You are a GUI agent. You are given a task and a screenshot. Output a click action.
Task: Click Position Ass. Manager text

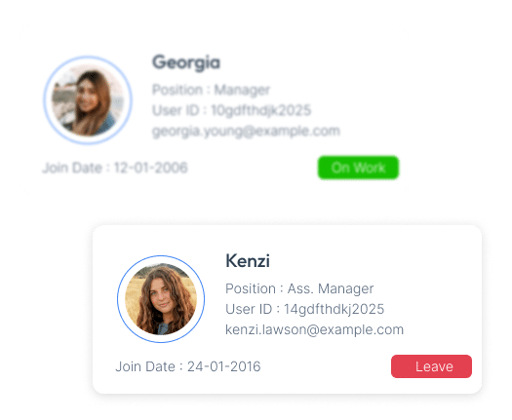tap(299, 288)
